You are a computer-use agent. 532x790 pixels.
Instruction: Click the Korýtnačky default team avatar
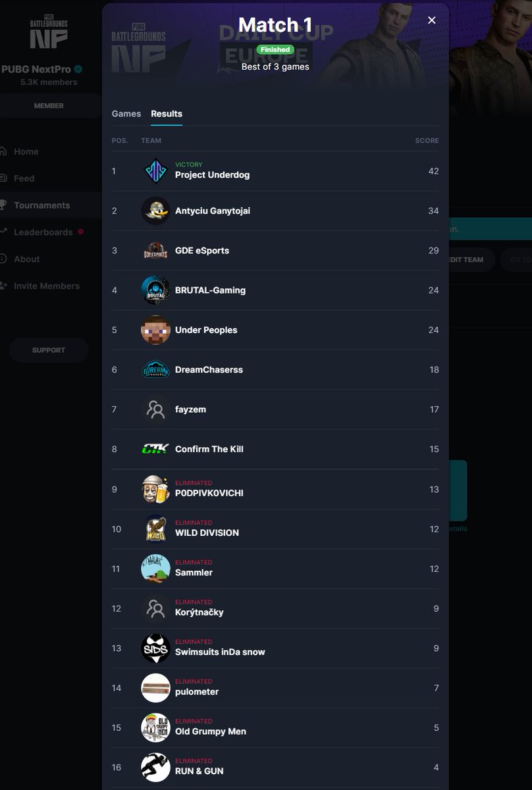pyautogui.click(x=155, y=608)
